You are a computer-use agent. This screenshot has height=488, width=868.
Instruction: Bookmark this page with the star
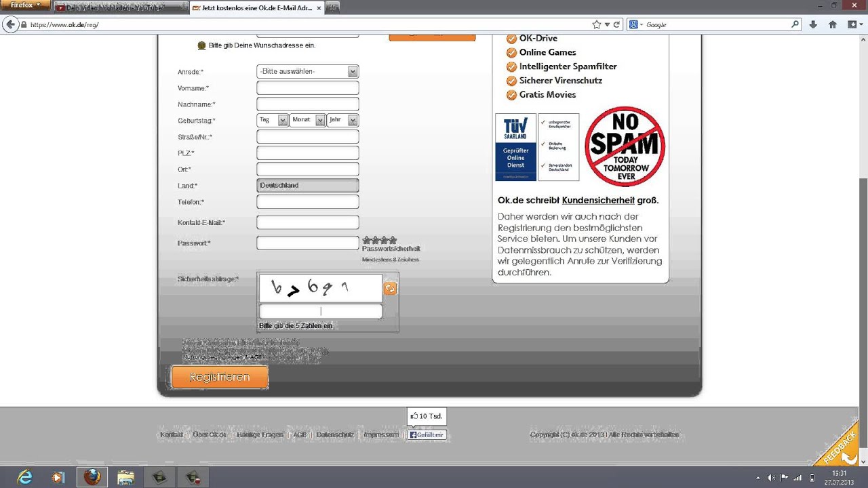click(x=597, y=24)
